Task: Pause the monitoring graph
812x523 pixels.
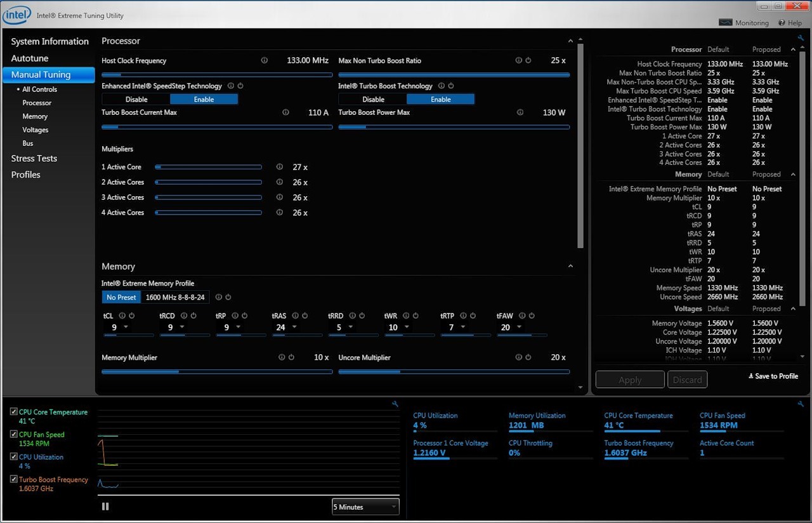Action: (x=105, y=506)
